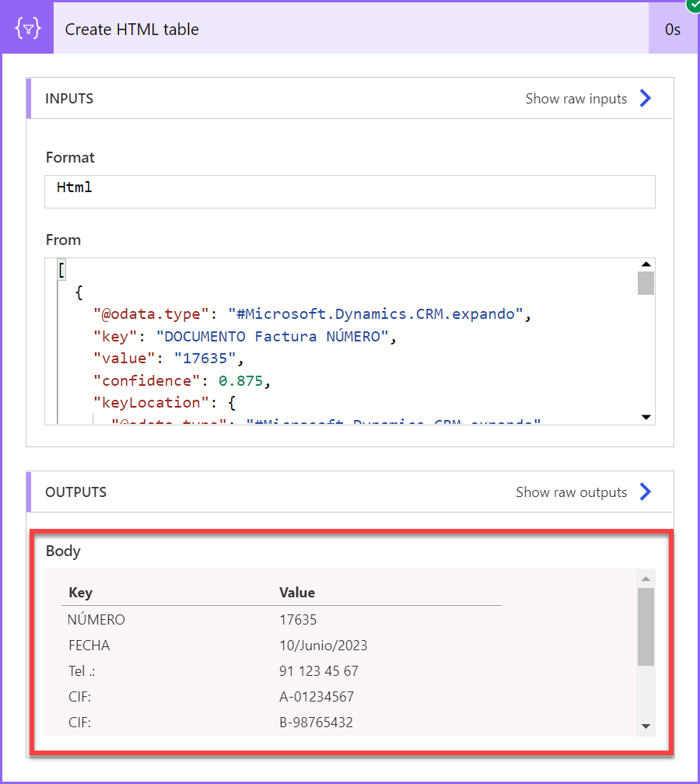Collapse the Create HTML table action card
Screen dimensions: 700x784
click(x=132, y=27)
